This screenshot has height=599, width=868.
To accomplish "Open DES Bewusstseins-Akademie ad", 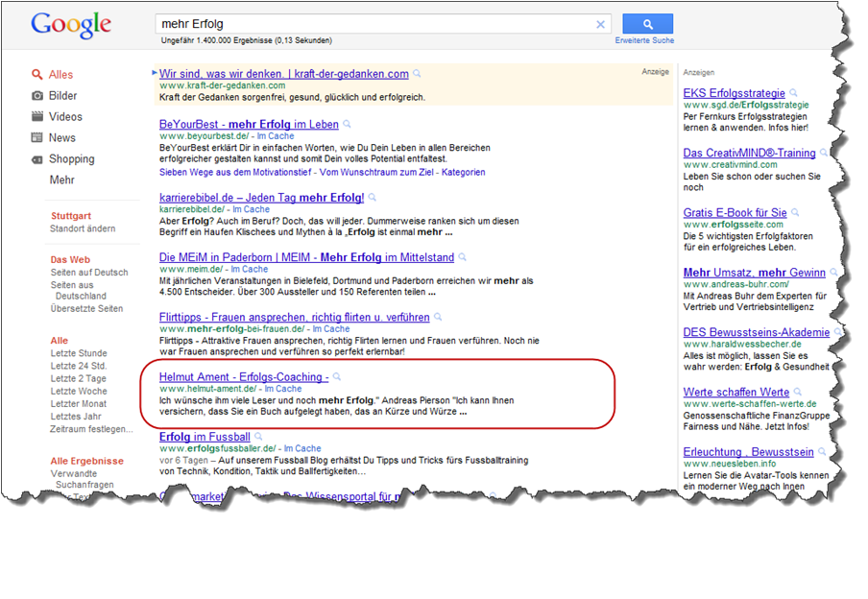I will point(757,332).
